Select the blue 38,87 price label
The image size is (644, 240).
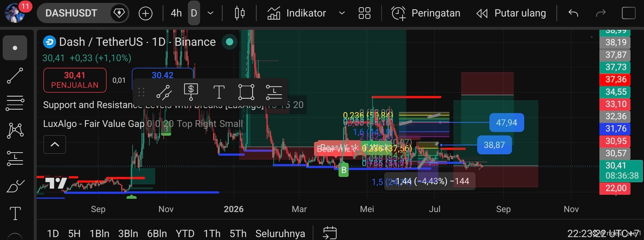pos(494,145)
